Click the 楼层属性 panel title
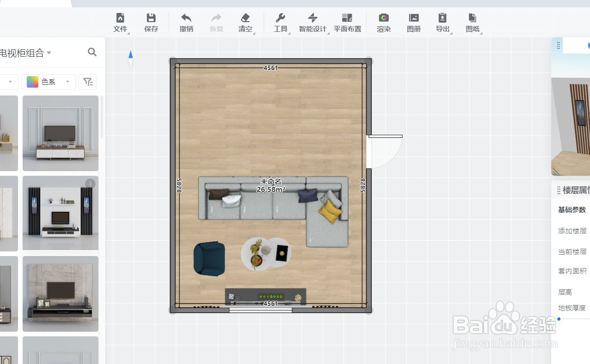The width and height of the screenshot is (590, 364). tap(576, 190)
